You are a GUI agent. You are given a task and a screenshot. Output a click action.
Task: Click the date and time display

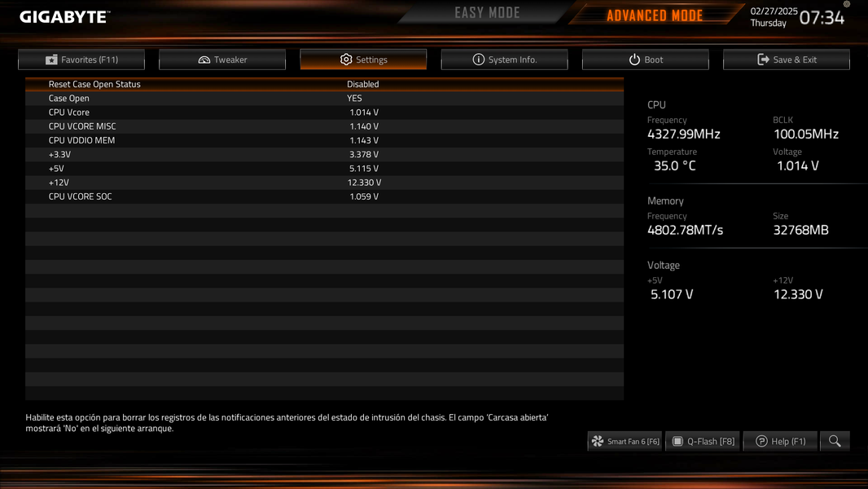(797, 17)
